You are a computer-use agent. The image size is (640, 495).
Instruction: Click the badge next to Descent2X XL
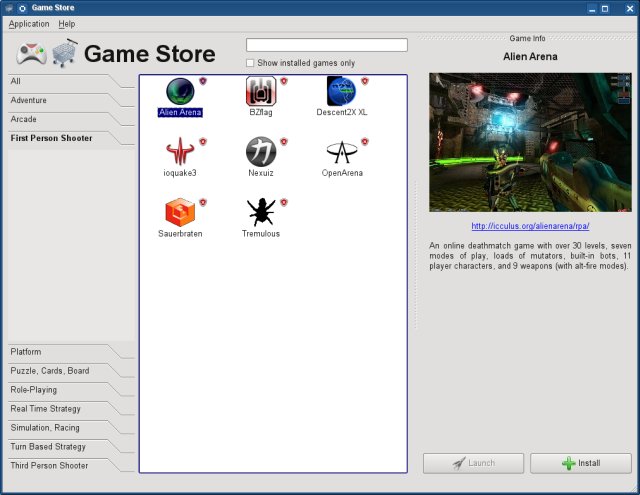point(364,81)
